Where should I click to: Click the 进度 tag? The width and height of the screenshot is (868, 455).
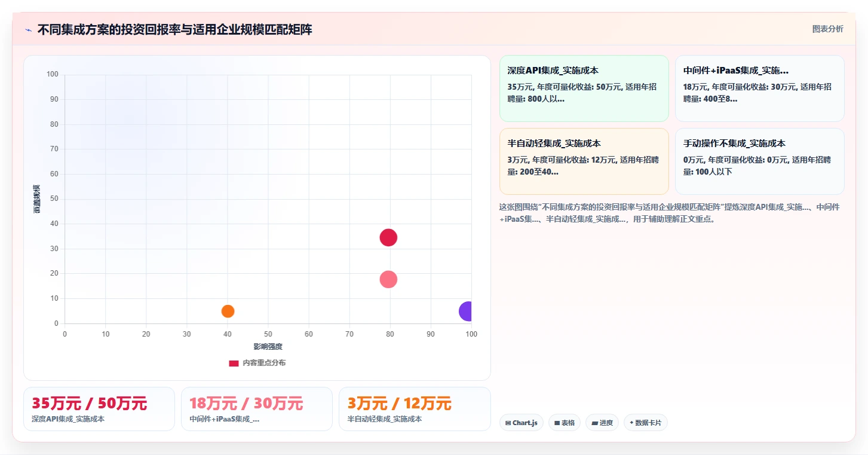(602, 423)
